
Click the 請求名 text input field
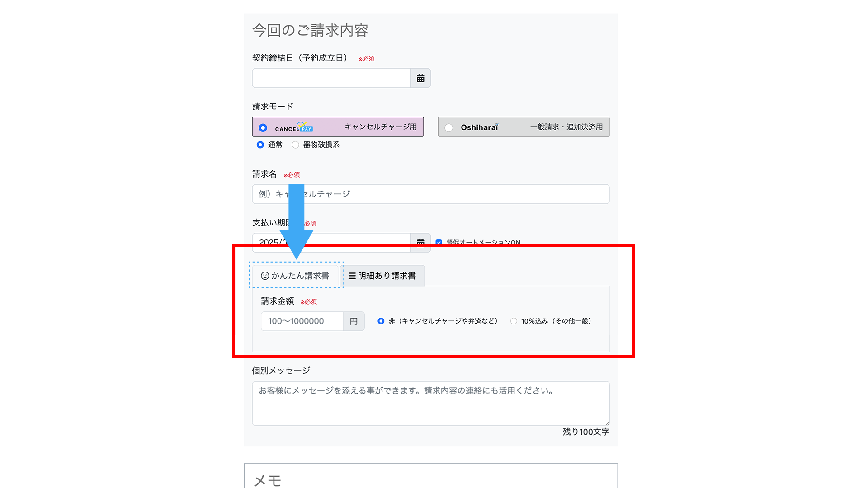(x=452, y=194)
